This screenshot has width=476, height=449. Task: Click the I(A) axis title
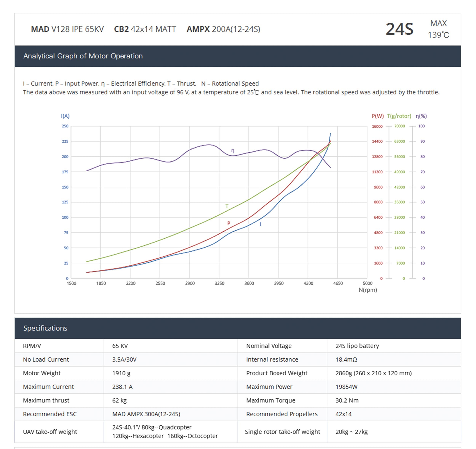point(65,116)
